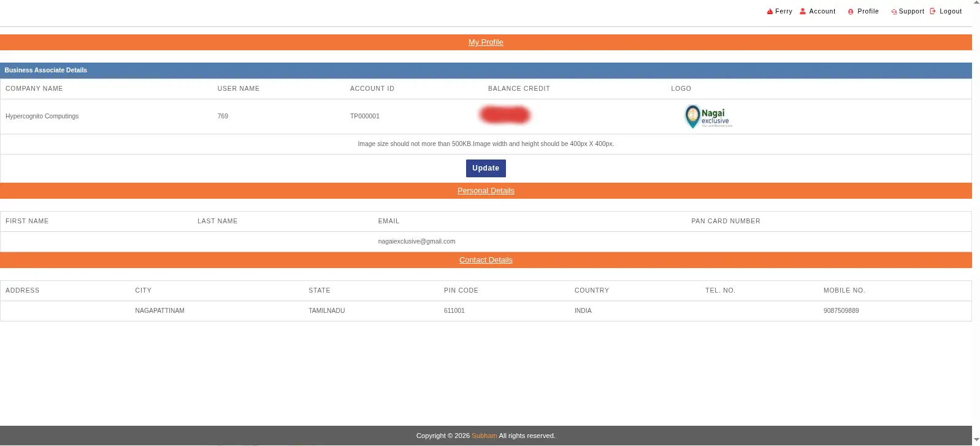Screen dimensions: 980x446
Task: Click the Logout exit arrow icon
Action: click(x=933, y=11)
